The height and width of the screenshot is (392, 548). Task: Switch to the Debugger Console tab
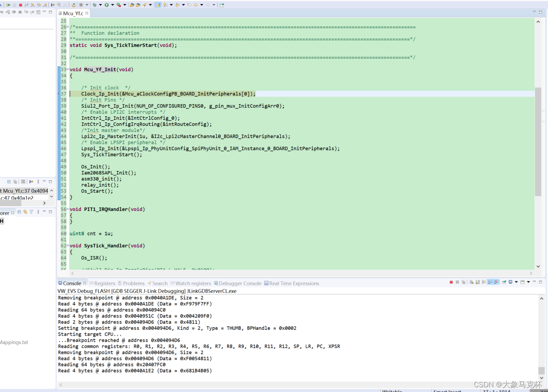[238, 283]
